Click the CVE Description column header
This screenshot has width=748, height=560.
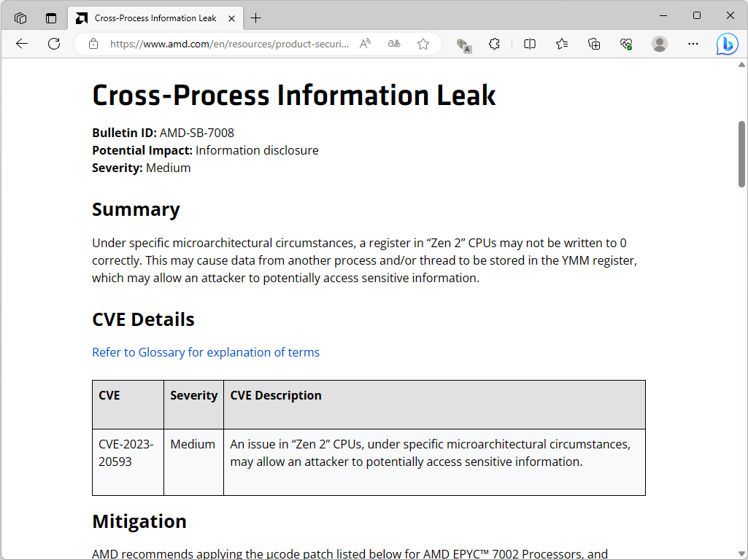434,405
